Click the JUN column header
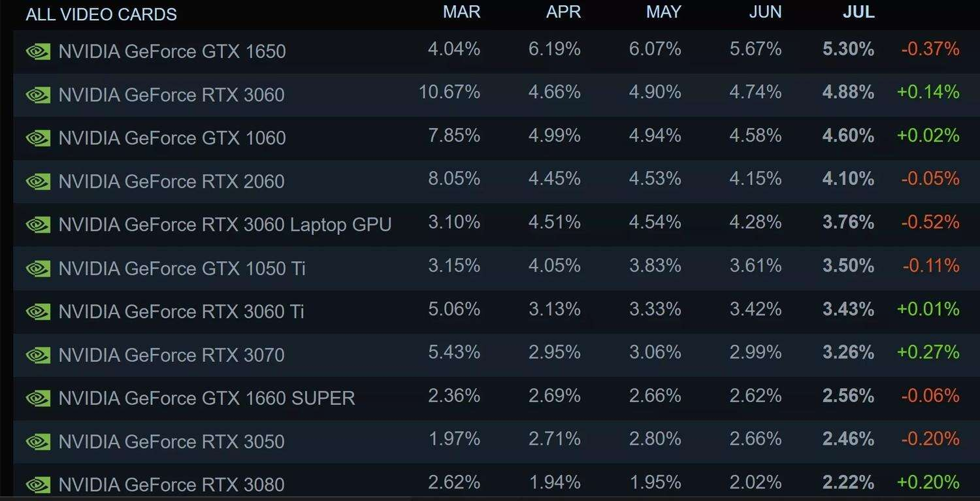The image size is (980, 501). point(765,12)
